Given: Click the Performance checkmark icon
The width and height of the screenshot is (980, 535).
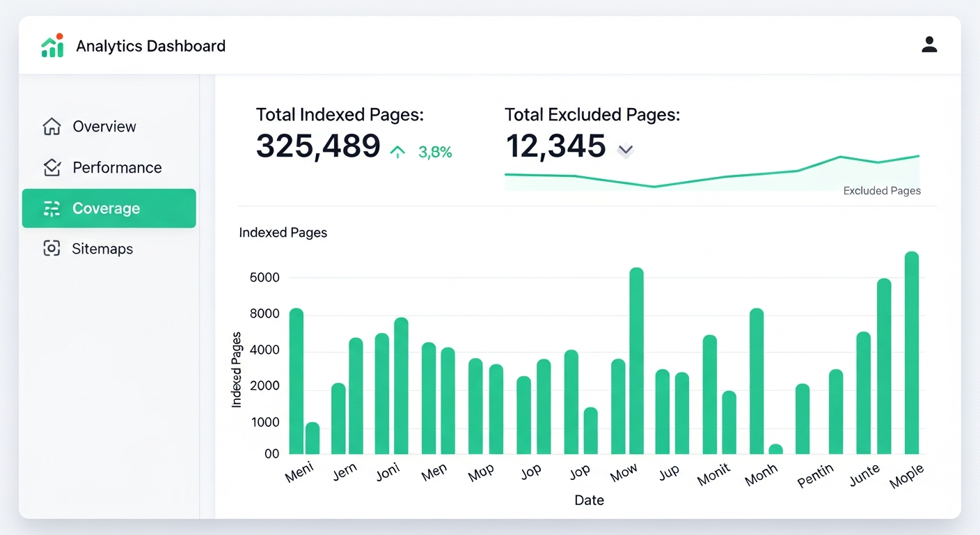Looking at the screenshot, I should tap(51, 167).
